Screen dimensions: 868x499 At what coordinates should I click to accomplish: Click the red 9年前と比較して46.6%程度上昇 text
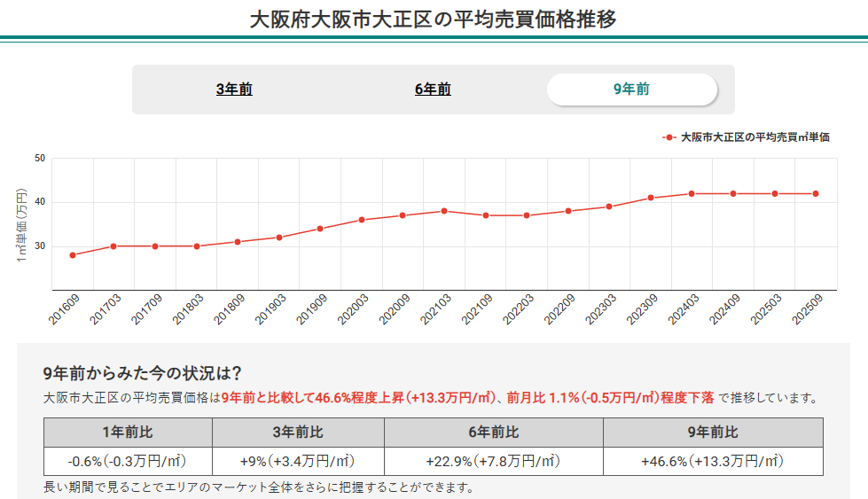(x=312, y=398)
